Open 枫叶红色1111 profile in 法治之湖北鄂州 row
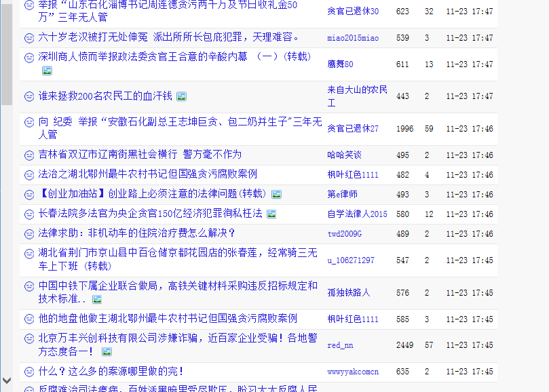 353,175
